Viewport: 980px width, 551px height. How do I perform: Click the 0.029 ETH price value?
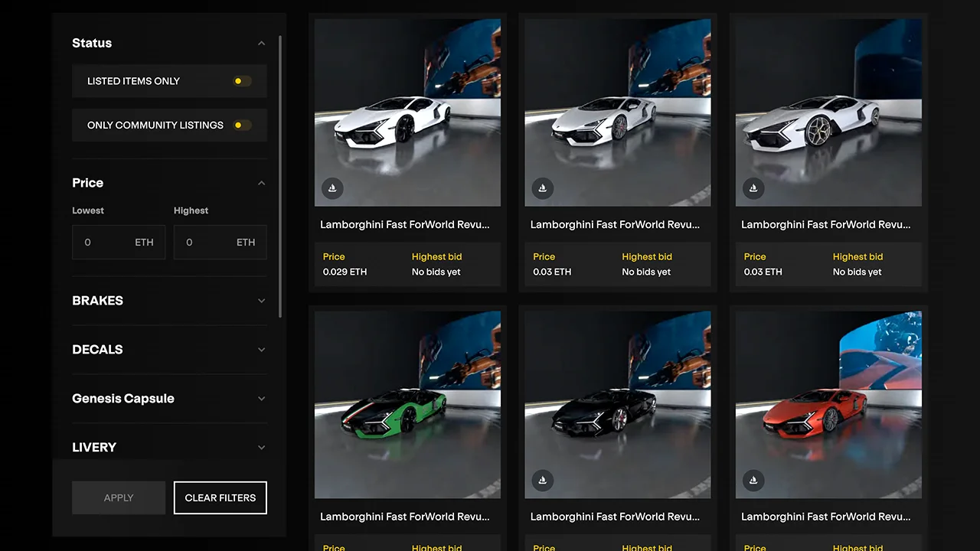point(345,272)
